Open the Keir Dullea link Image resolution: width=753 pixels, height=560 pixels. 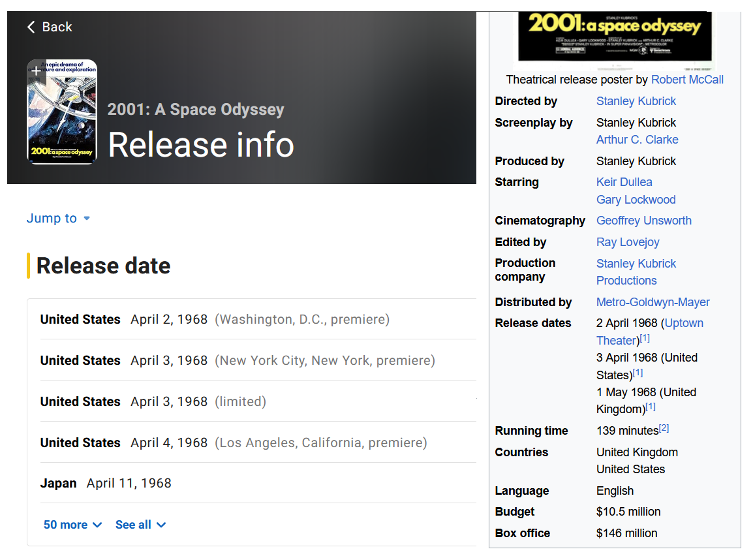624,182
